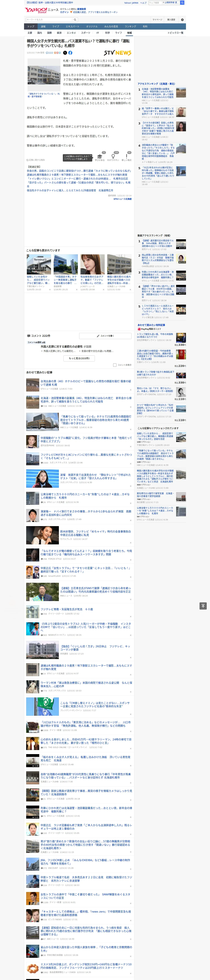Click the keyword search magnifier icon
The width and height of the screenshot is (210, 980).
click(x=75, y=20)
